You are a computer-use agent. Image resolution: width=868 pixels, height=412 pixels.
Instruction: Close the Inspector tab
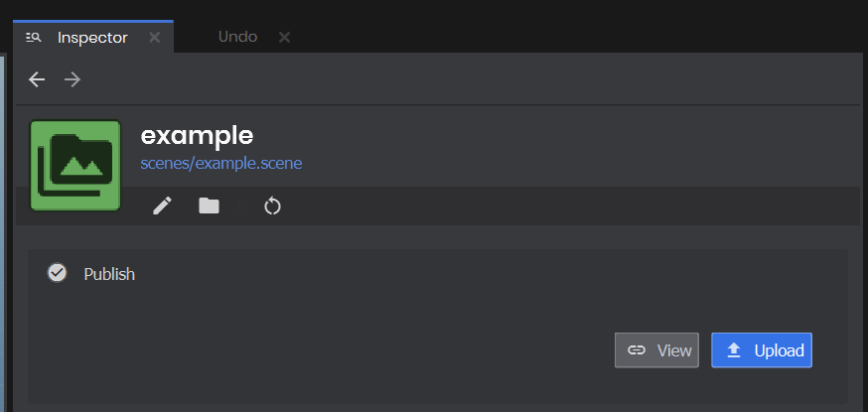click(x=154, y=38)
